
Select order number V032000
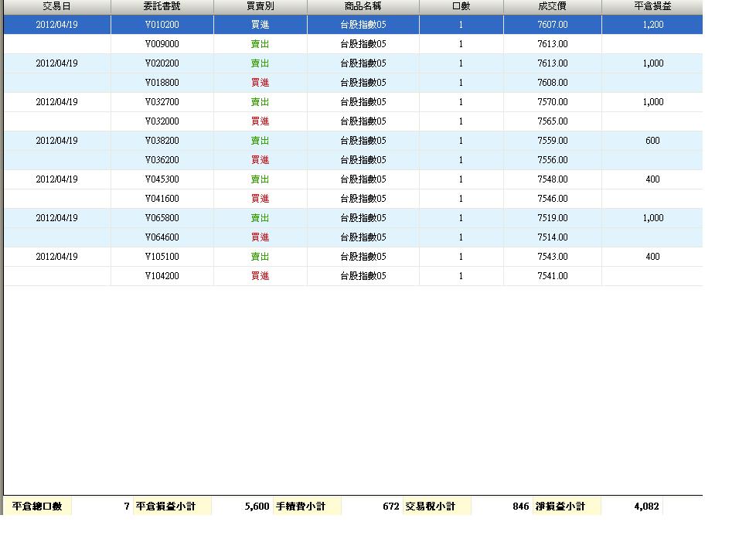pos(162,121)
